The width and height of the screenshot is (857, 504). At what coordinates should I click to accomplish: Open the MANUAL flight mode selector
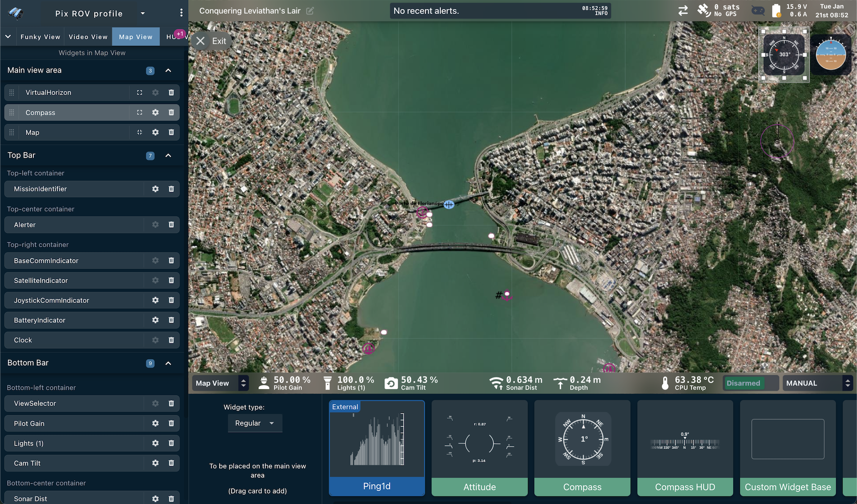(817, 383)
